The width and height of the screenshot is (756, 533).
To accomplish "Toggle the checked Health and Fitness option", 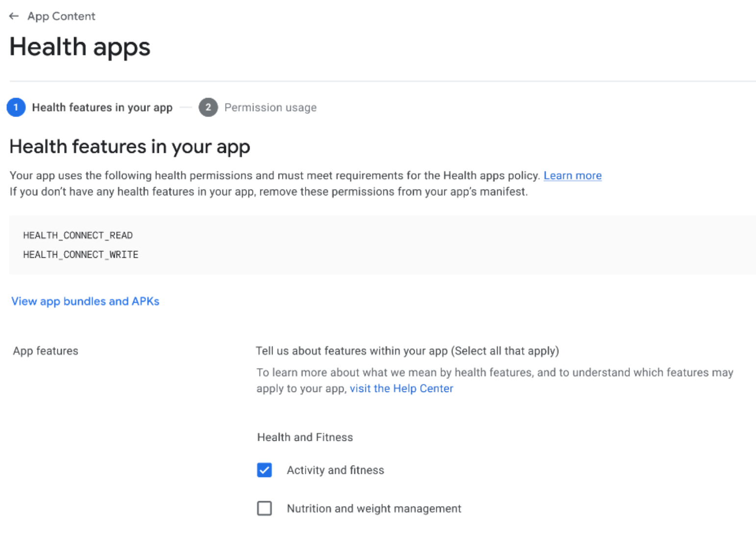I will click(x=264, y=470).
